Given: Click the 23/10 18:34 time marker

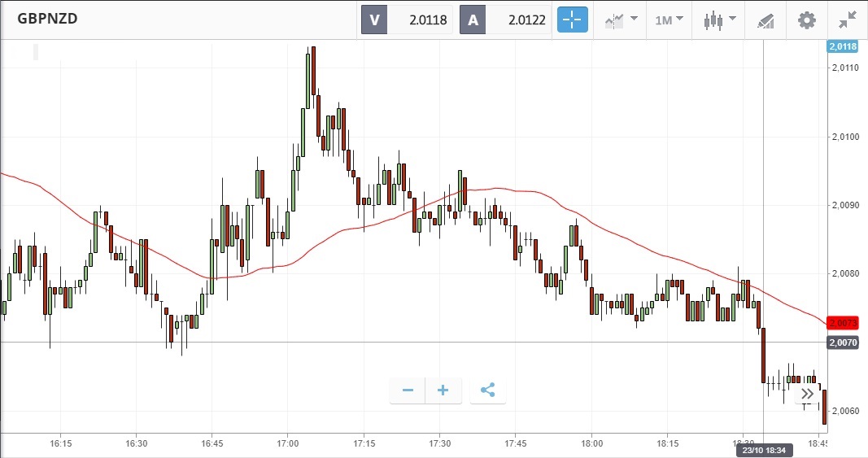Looking at the screenshot, I should tap(763, 448).
